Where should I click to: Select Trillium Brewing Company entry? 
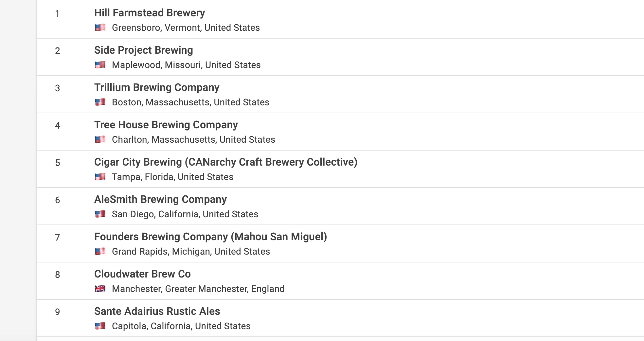pyautogui.click(x=157, y=87)
